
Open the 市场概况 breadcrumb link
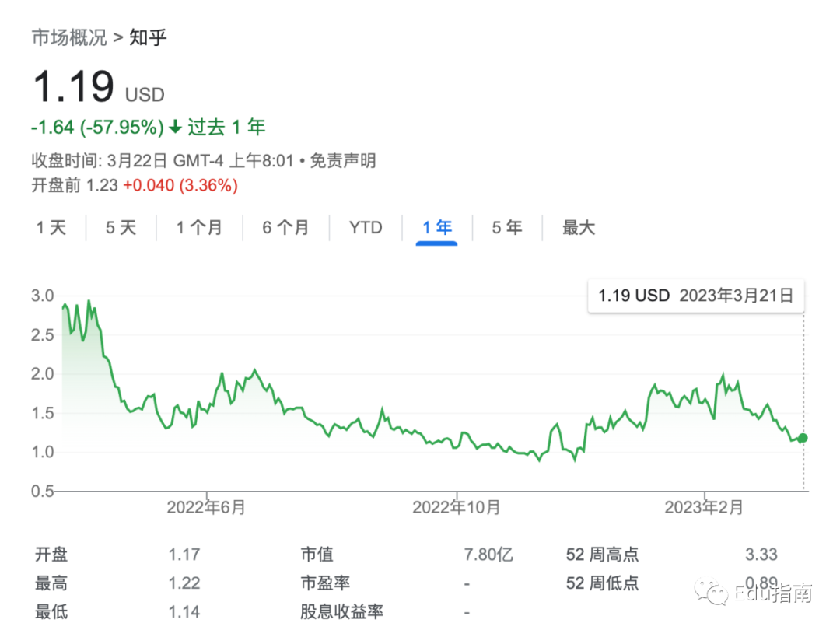pyautogui.click(x=69, y=37)
